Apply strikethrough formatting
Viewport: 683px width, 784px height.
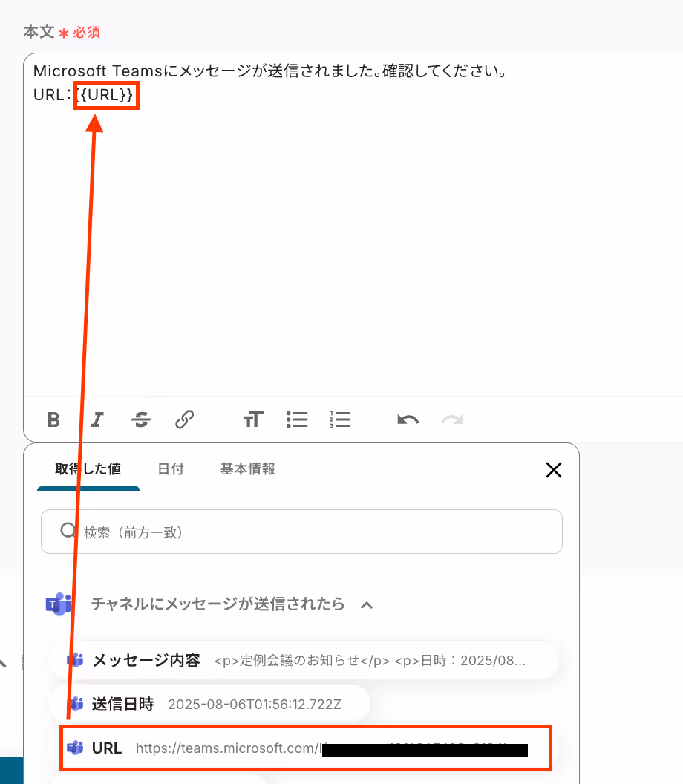[140, 419]
